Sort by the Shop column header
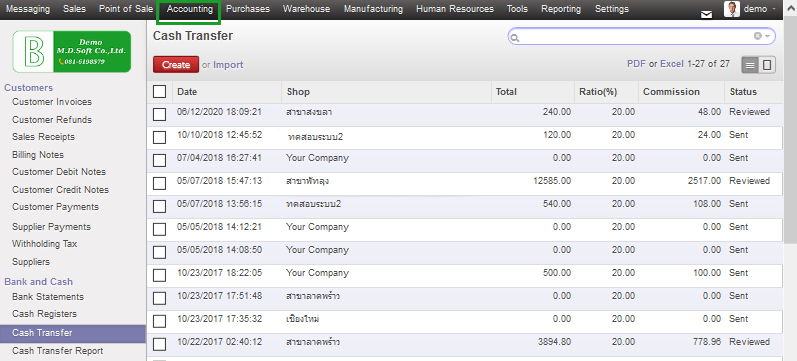Image resolution: width=797 pixels, height=361 pixels. 386,92
